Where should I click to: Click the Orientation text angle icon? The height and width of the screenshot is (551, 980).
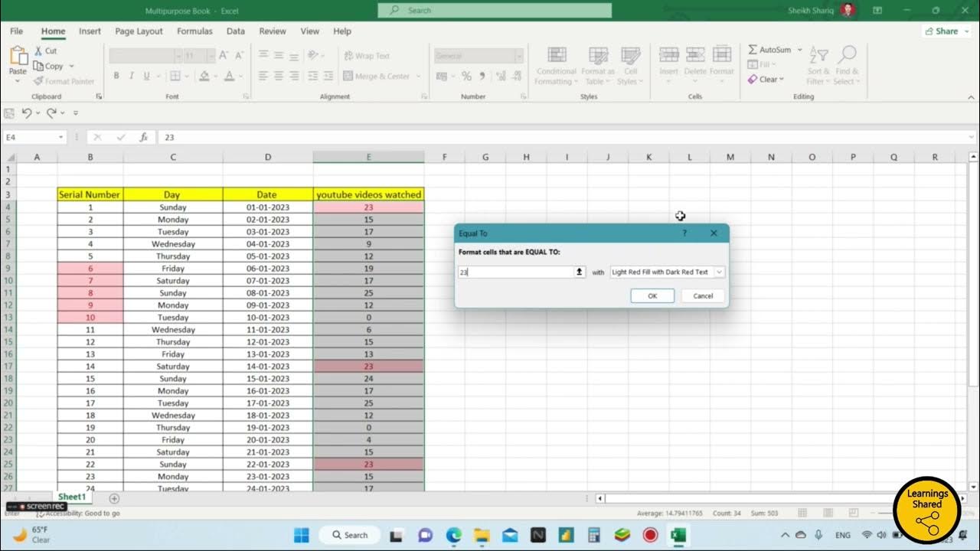[x=312, y=55]
